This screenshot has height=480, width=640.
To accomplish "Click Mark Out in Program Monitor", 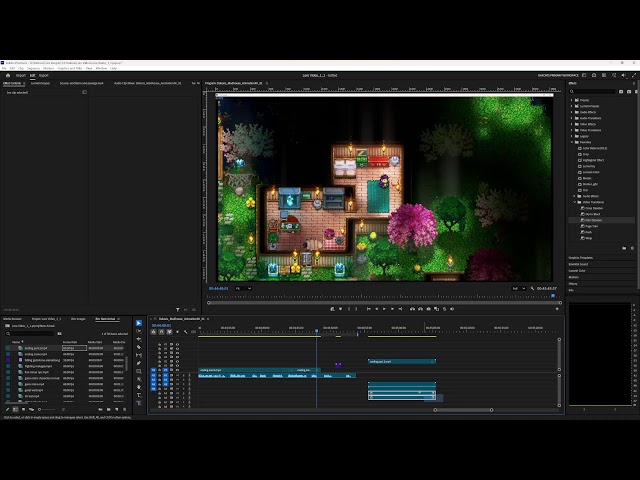I will point(356,309).
